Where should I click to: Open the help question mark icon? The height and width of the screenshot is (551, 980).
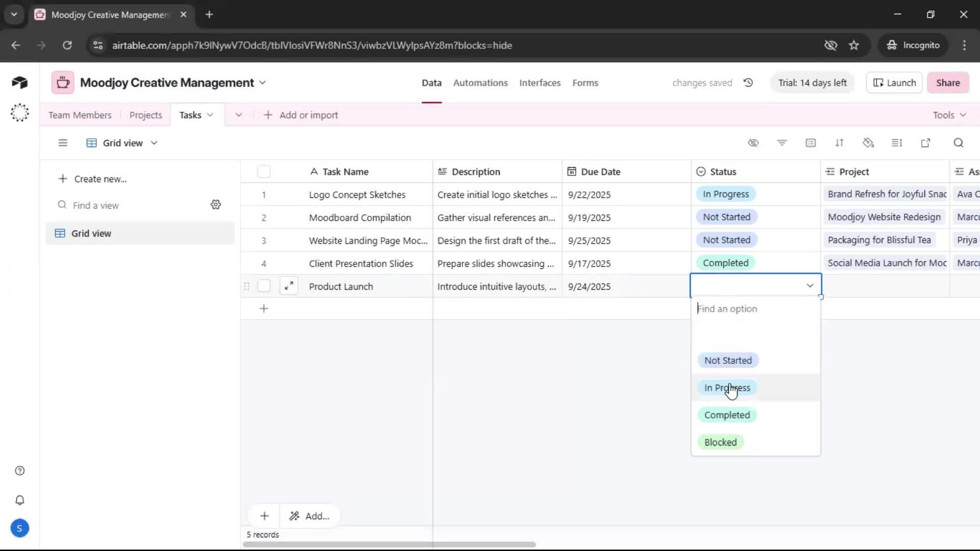pos(20,471)
